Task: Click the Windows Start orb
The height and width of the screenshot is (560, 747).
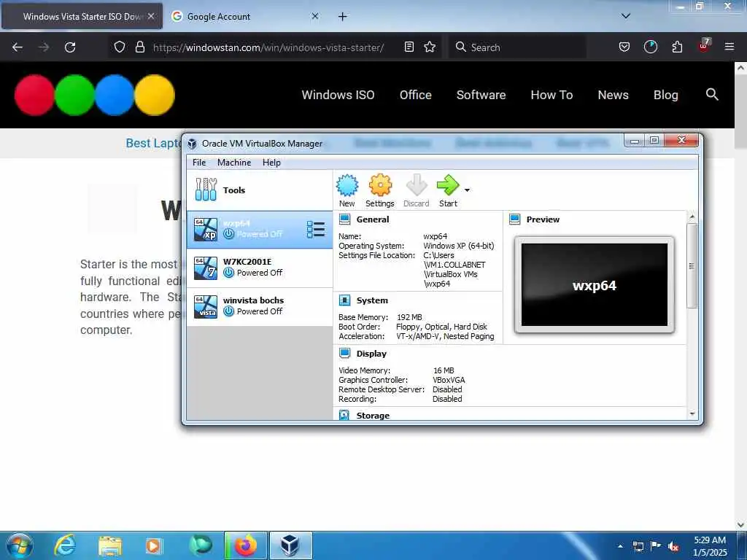Action: [x=20, y=545]
